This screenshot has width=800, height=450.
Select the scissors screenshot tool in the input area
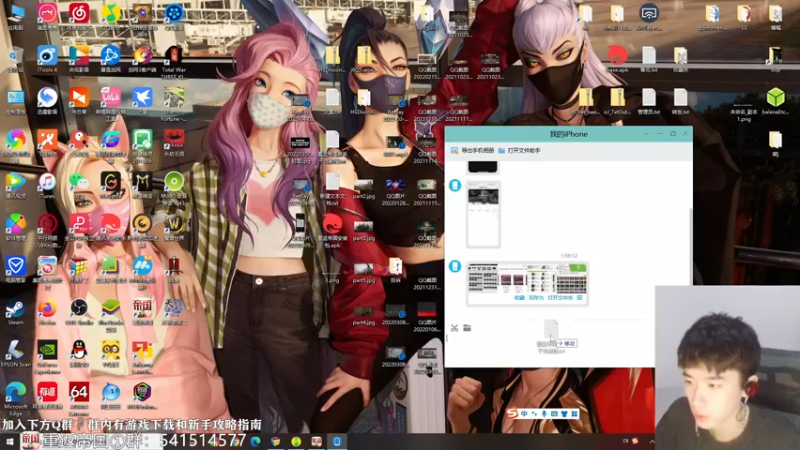454,328
